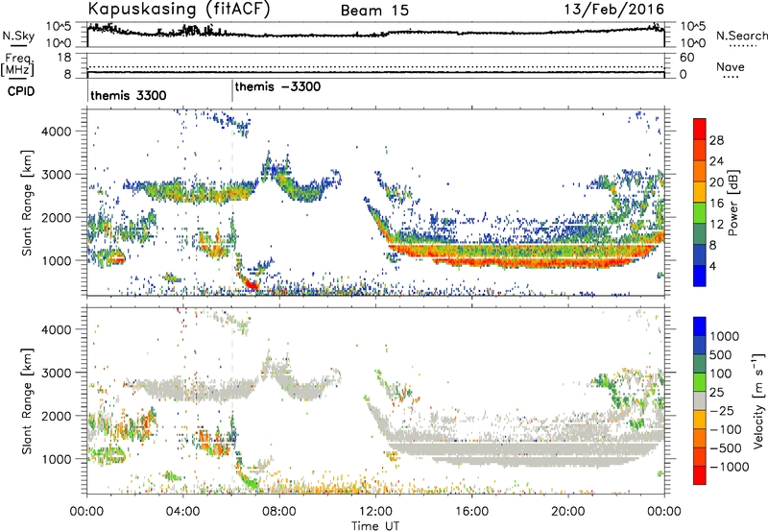Viewport: 768px width, 532px height.
Task: Click the '4000' tick on the power panel
Action: click(56, 132)
